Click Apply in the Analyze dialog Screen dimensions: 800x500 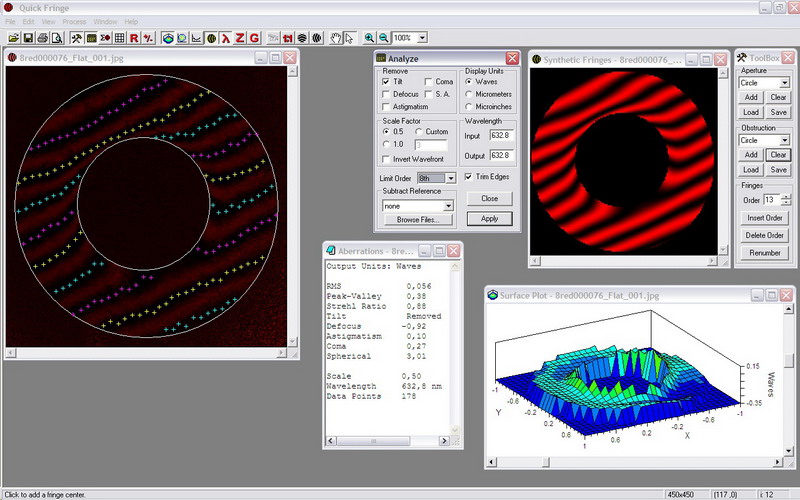pos(489,218)
